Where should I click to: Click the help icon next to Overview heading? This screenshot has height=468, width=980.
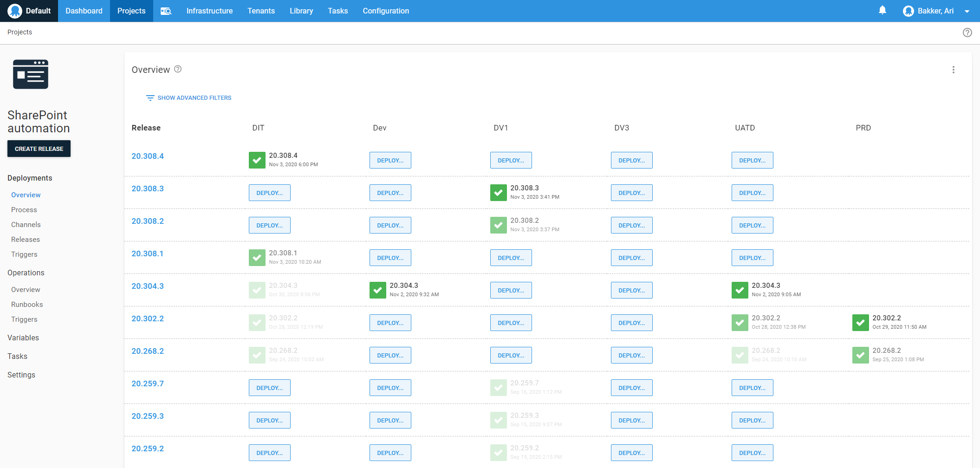tap(178, 69)
